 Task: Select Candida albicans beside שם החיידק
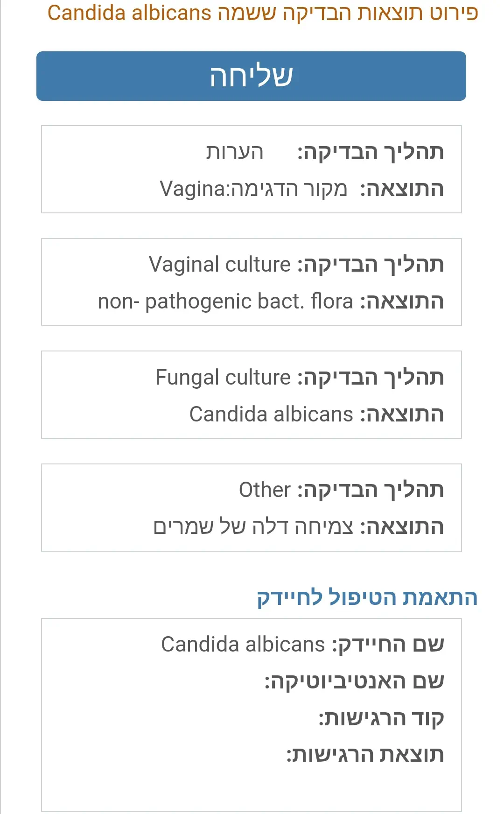tap(243, 645)
